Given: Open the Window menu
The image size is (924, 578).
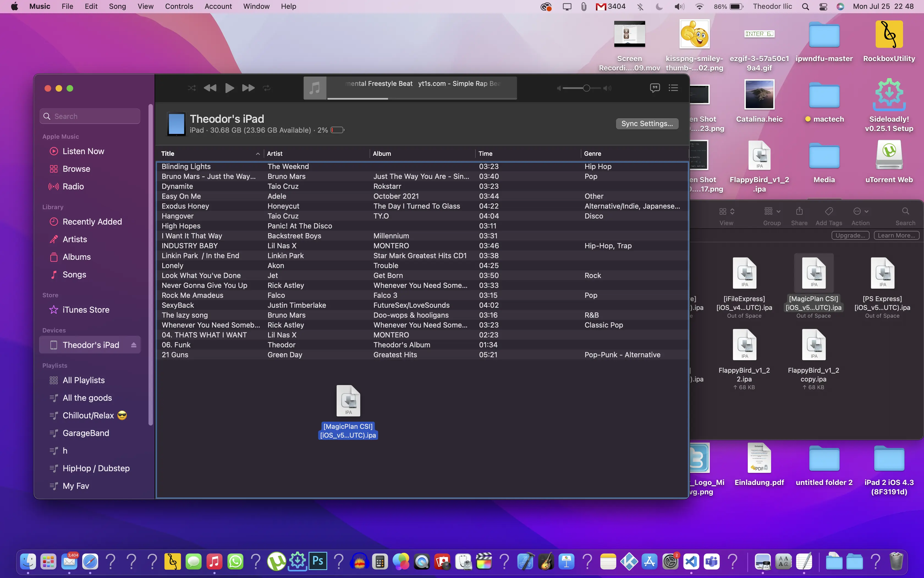Looking at the screenshot, I should click(256, 7).
